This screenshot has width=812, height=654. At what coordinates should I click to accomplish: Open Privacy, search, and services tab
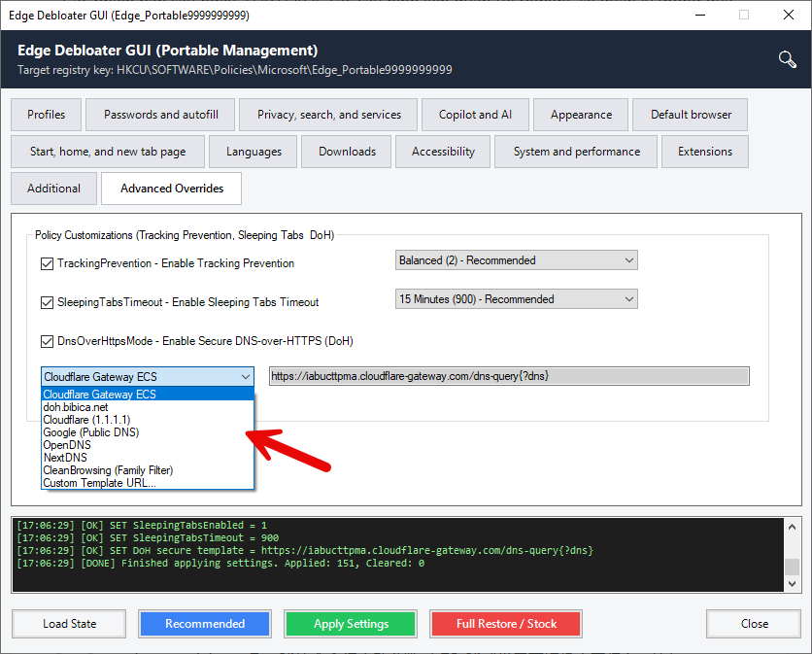tap(329, 115)
